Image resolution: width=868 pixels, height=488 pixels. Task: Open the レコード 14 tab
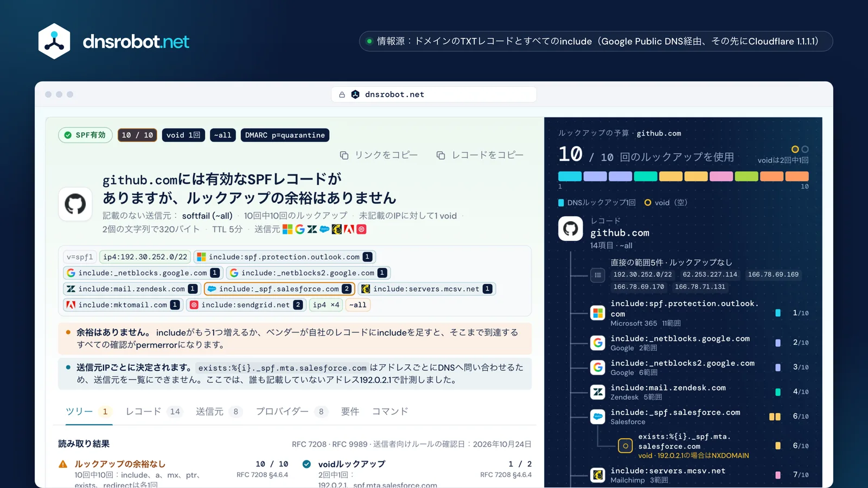155,412
